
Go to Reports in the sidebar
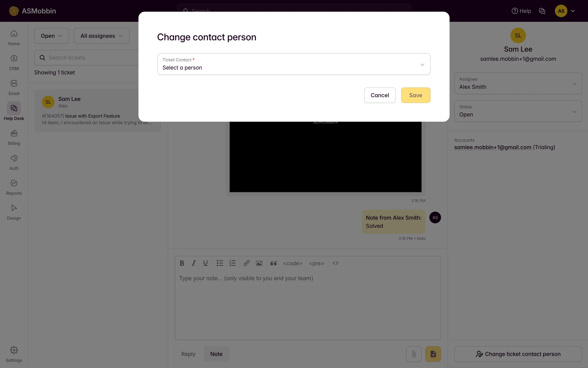pos(14,187)
